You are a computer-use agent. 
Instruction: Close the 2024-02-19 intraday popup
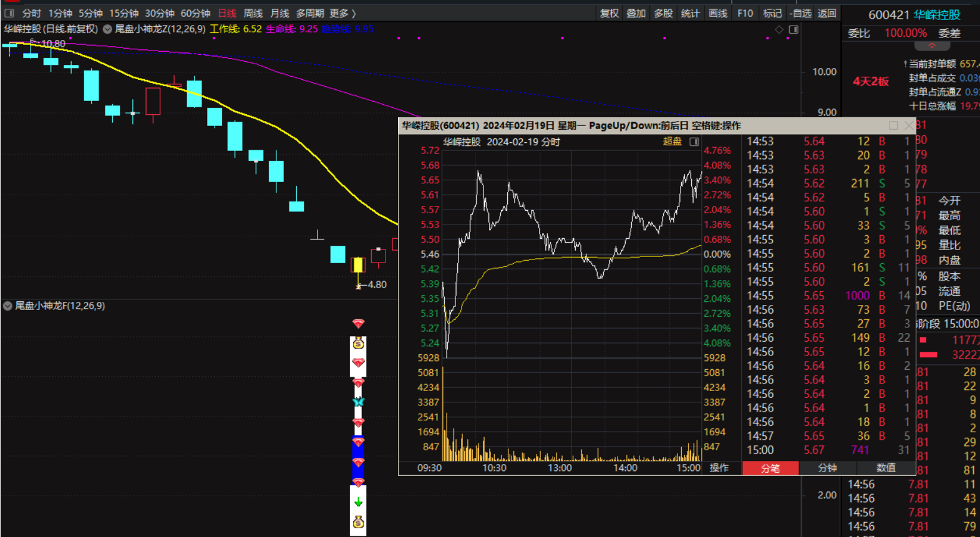click(909, 125)
